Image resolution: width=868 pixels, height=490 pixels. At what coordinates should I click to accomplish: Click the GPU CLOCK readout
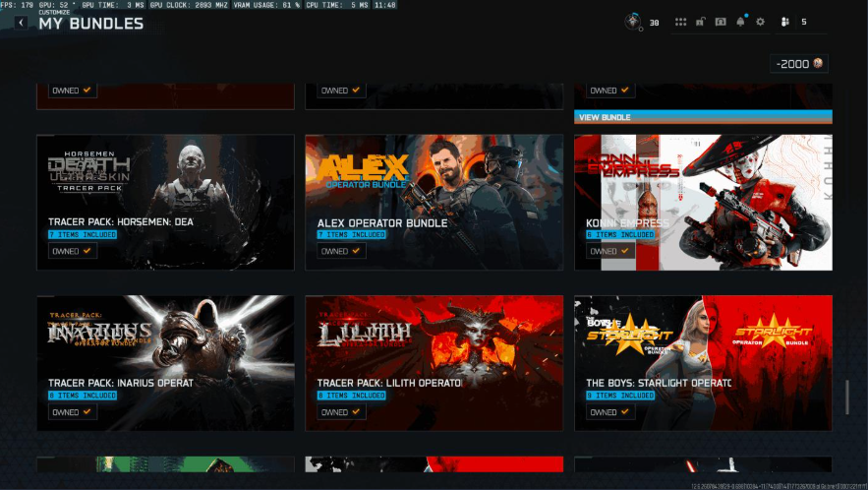189,5
